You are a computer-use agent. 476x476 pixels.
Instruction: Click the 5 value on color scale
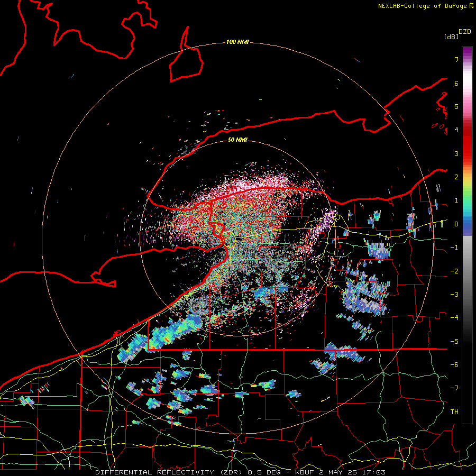pyautogui.click(x=456, y=106)
